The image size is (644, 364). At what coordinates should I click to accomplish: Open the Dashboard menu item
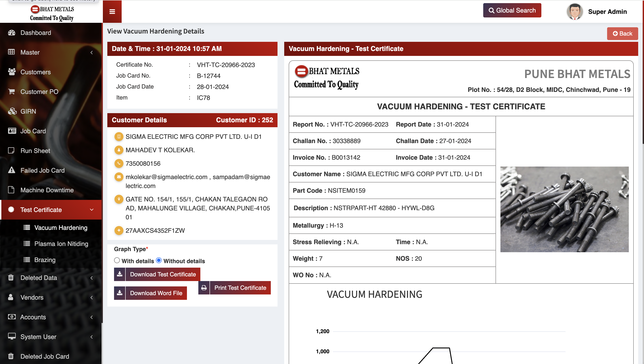tap(51, 33)
